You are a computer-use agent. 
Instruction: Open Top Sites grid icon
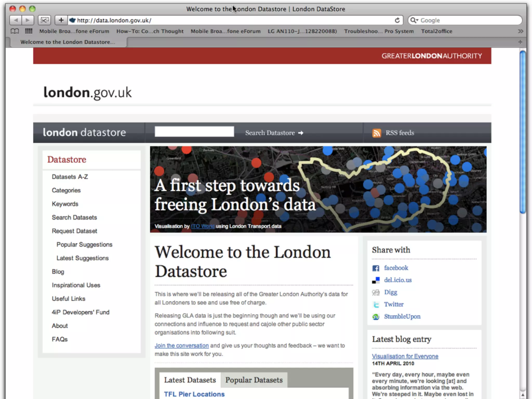[29, 31]
